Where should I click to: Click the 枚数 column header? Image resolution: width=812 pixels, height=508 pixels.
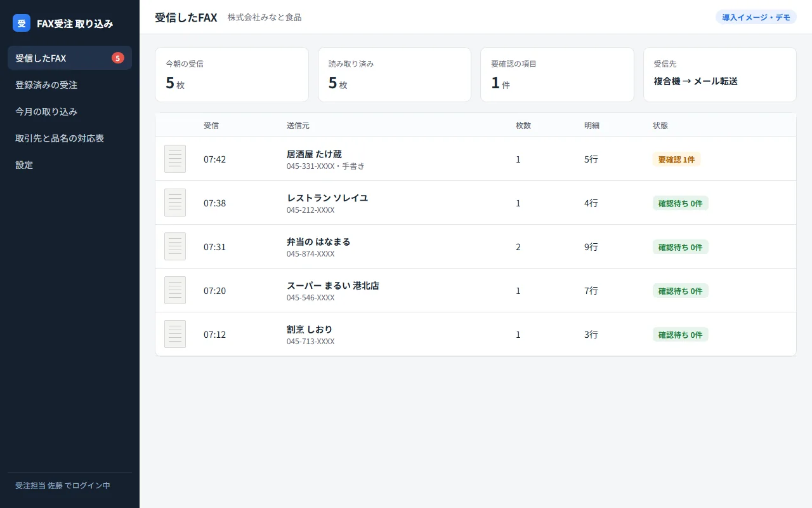tap(523, 126)
